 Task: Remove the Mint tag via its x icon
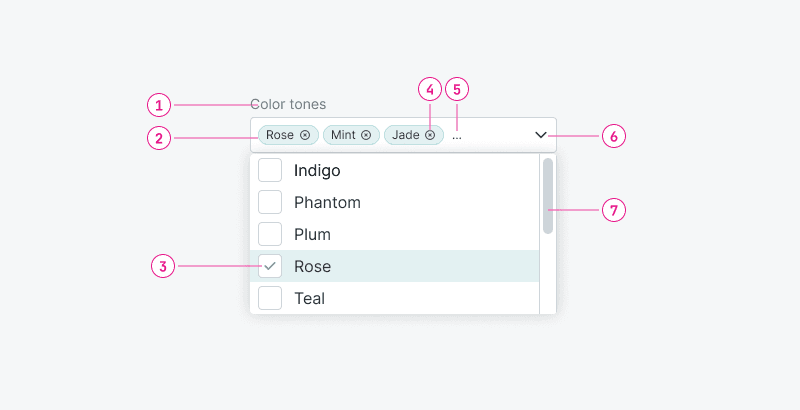click(x=366, y=135)
